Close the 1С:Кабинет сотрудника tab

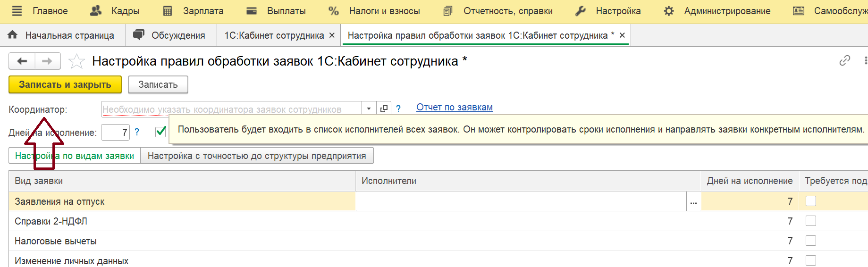(332, 35)
